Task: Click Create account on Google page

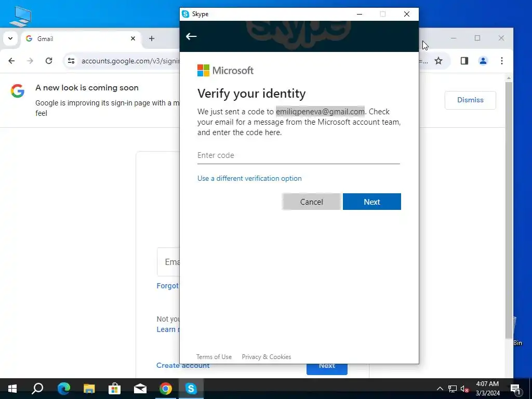Action: pyautogui.click(x=183, y=365)
